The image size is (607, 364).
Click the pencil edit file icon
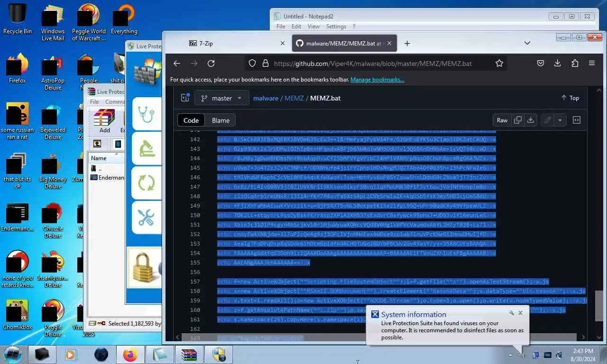point(547,120)
